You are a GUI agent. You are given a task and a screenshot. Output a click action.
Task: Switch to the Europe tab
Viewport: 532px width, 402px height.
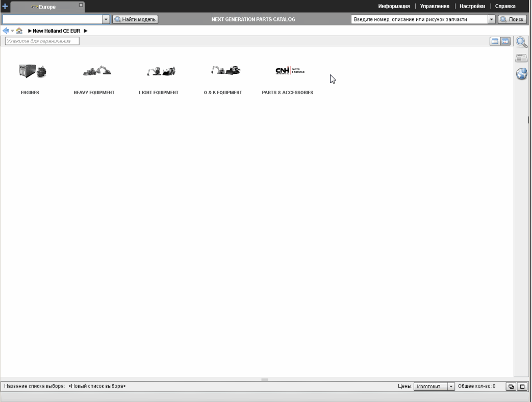pyautogui.click(x=47, y=7)
